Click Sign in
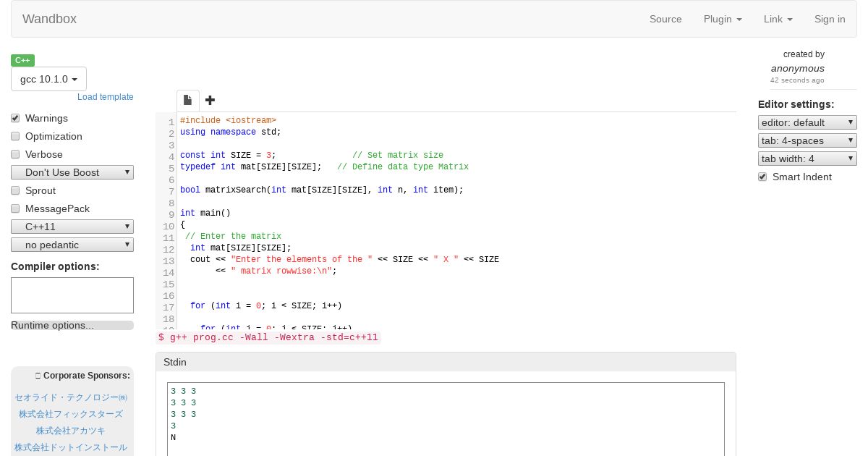868x456 pixels. tap(830, 19)
